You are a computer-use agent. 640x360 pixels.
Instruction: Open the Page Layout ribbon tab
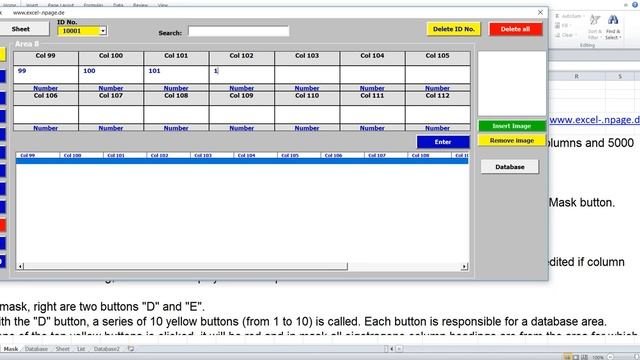pos(61,5)
